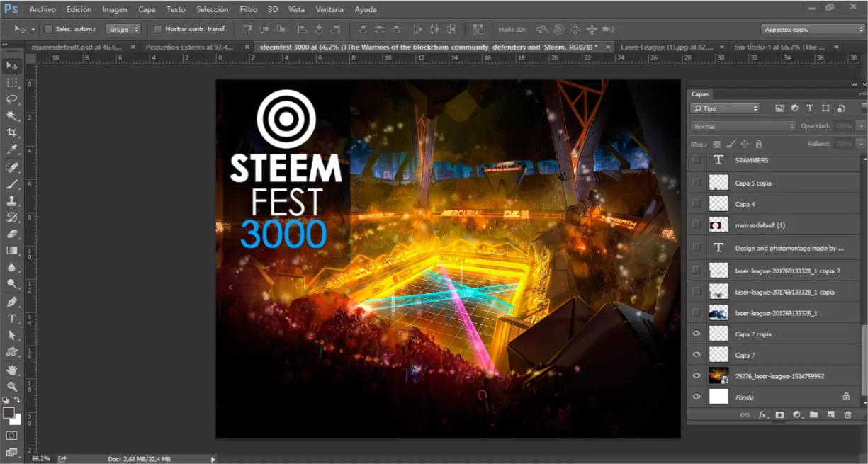The height and width of the screenshot is (464, 868).
Task: Click the background color swatch
Action: [17, 420]
